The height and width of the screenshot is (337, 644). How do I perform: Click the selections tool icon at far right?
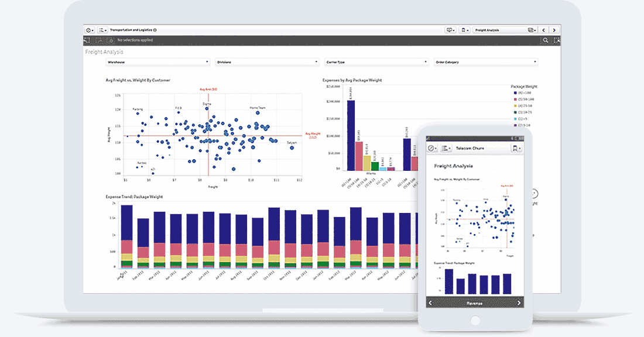[x=556, y=40]
